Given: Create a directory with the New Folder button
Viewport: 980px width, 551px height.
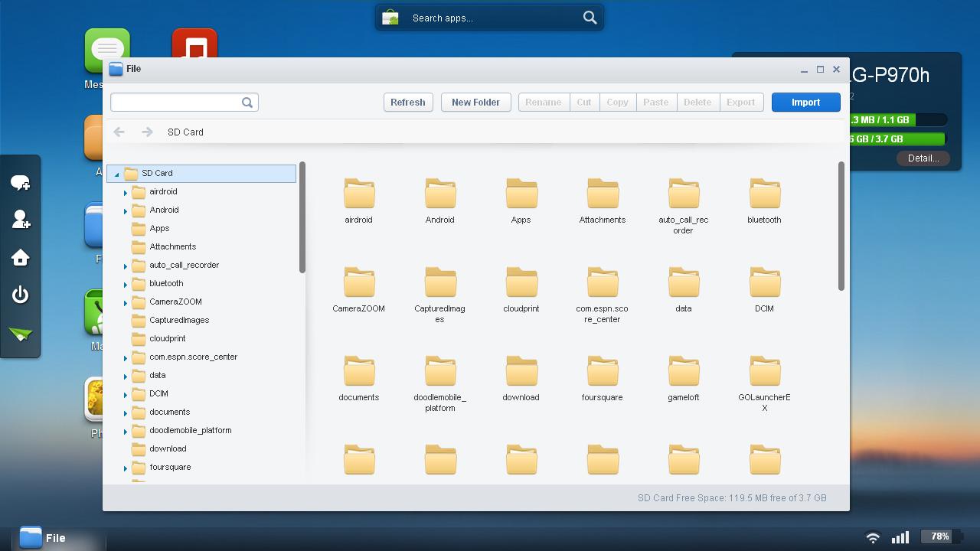Looking at the screenshot, I should coord(475,102).
